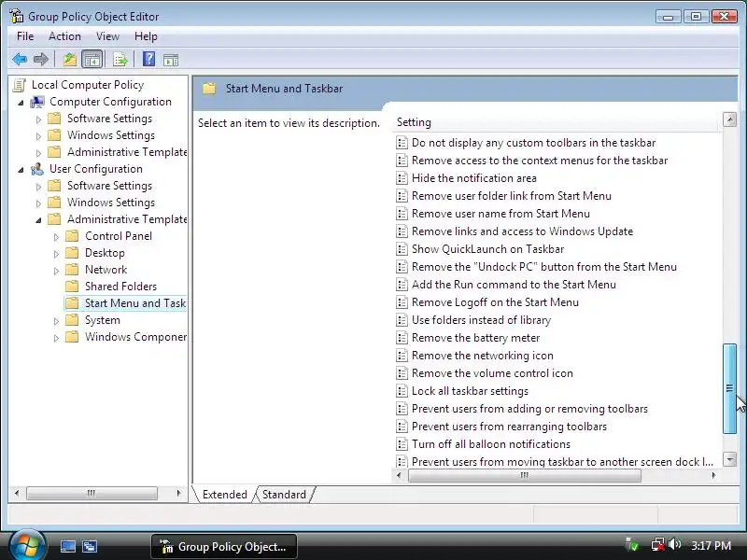Click scroll up arrow of settings list
Screen dimensions: 747x560
point(729,119)
